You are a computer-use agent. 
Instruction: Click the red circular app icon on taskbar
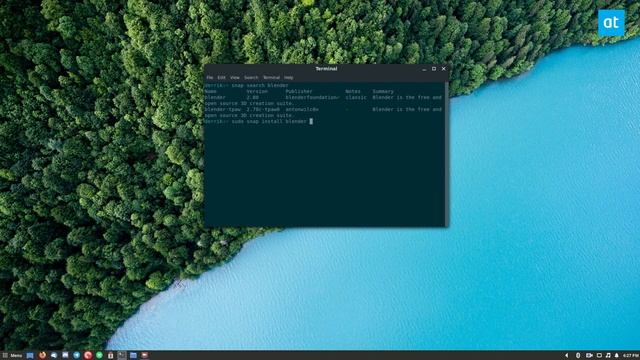pos(88,356)
